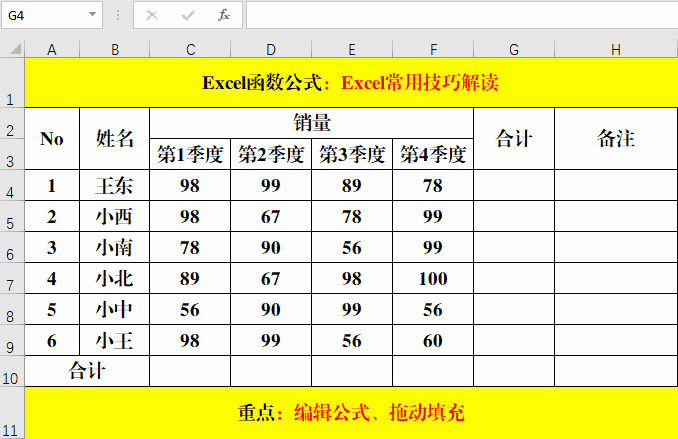The width and height of the screenshot is (678, 439).
Task: Click the cell with value 100
Action: [433, 279]
